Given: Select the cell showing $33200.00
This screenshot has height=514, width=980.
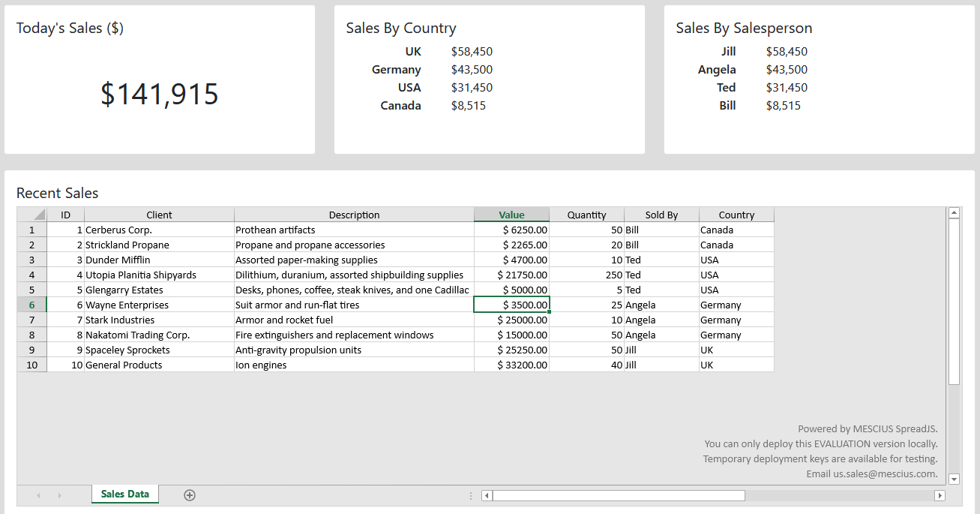Looking at the screenshot, I should coord(511,365).
